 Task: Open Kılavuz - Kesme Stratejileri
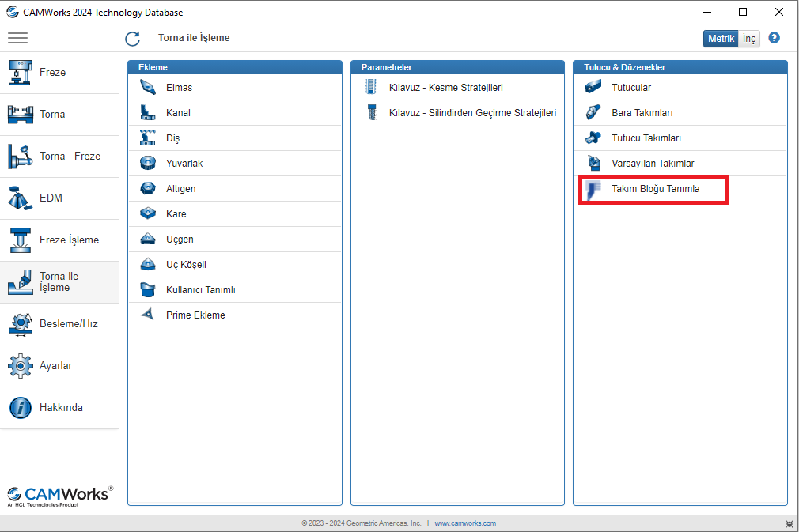[x=445, y=88]
